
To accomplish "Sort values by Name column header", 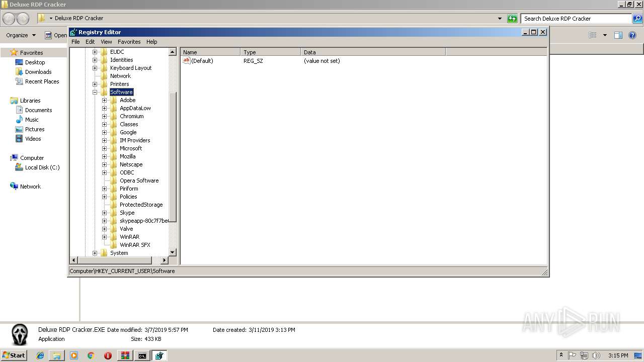I will click(210, 52).
